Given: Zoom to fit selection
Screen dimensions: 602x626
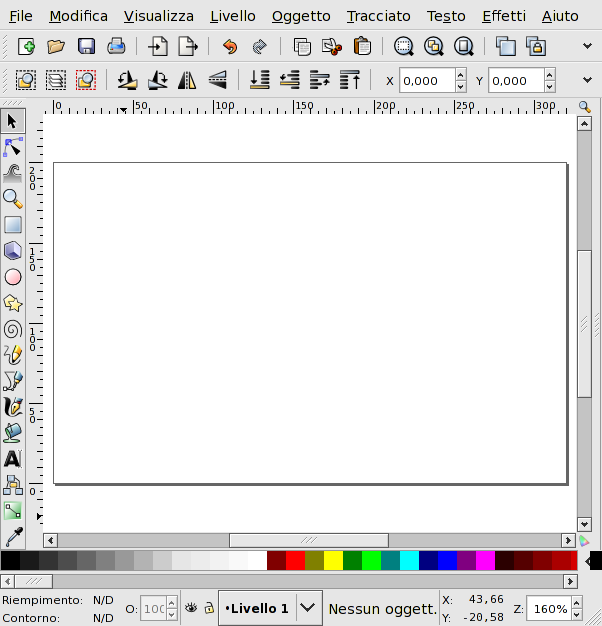Looking at the screenshot, I should point(404,47).
